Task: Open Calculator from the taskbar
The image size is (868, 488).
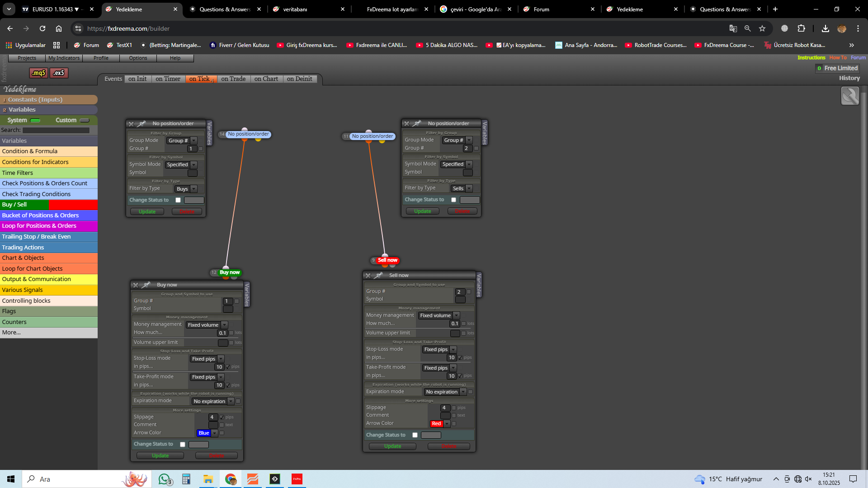Action: [186, 479]
